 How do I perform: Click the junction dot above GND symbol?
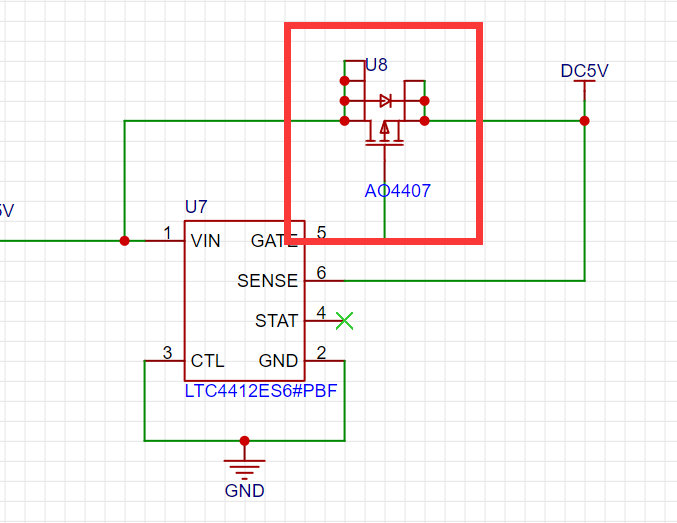(x=244, y=441)
